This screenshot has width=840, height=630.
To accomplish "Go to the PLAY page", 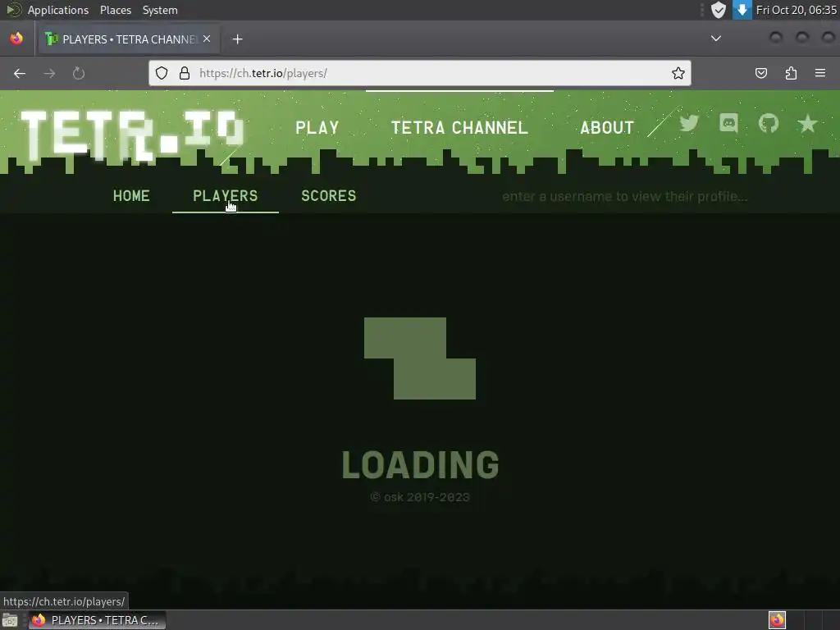I will (317, 127).
